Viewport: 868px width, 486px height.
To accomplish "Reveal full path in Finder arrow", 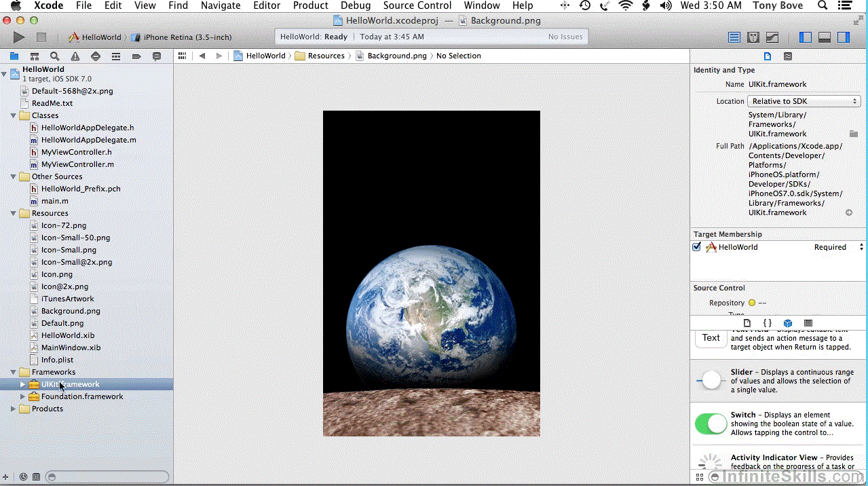I will (849, 212).
